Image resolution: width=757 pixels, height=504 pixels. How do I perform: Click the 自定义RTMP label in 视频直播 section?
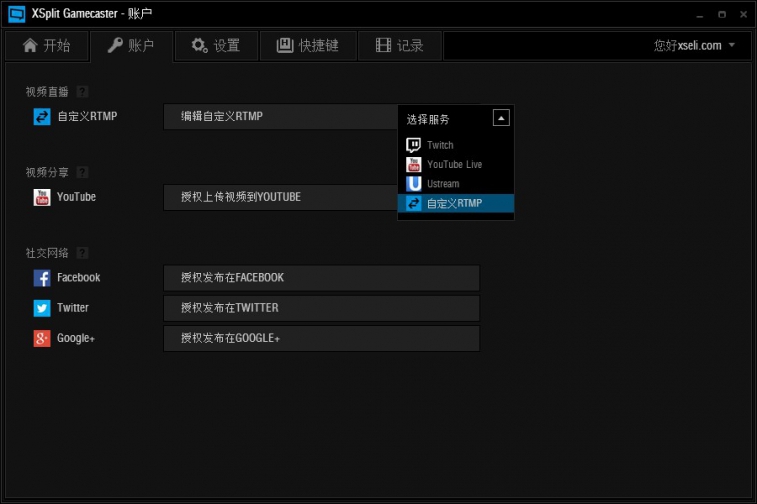87,116
